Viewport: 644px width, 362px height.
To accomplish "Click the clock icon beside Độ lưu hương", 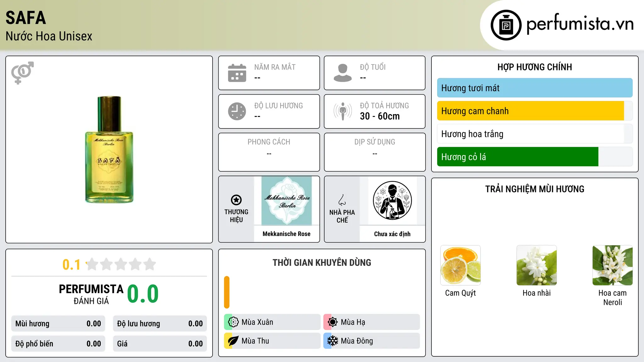I will point(237,111).
